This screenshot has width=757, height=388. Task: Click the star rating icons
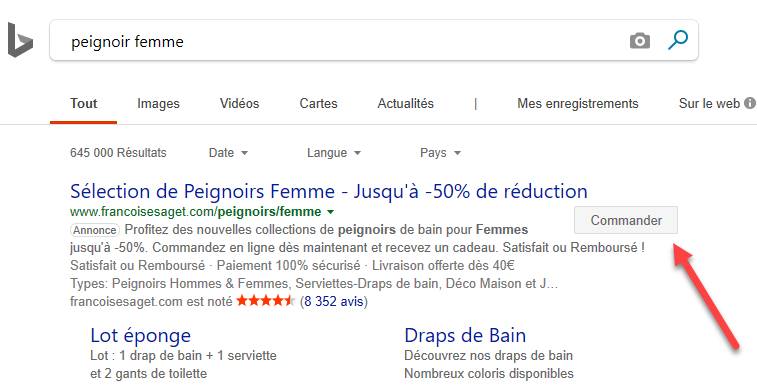point(265,302)
